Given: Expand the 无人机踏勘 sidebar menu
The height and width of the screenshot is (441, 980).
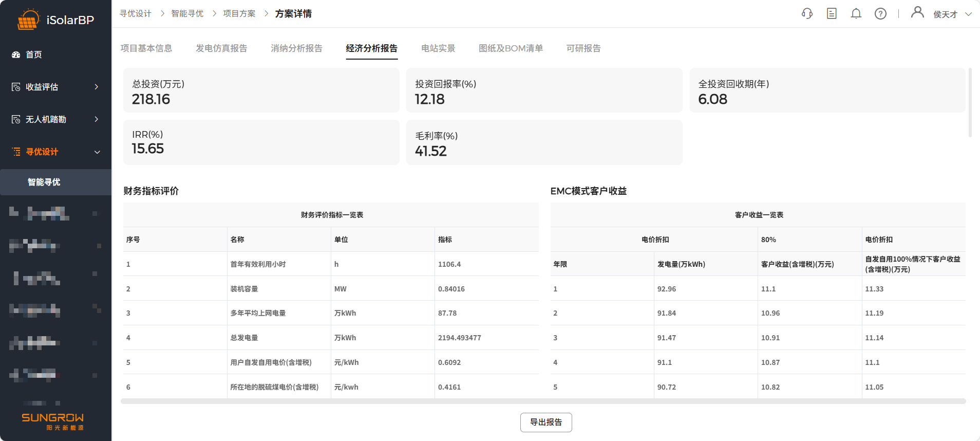Looking at the screenshot, I should click(x=96, y=119).
